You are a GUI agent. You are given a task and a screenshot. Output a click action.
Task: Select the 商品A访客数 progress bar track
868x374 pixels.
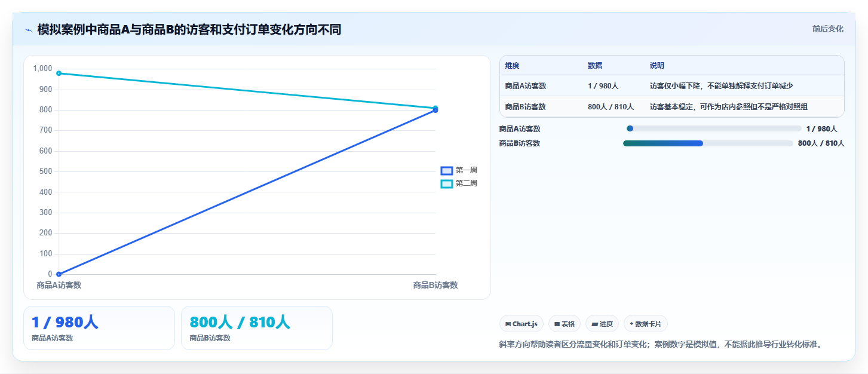[714, 128]
